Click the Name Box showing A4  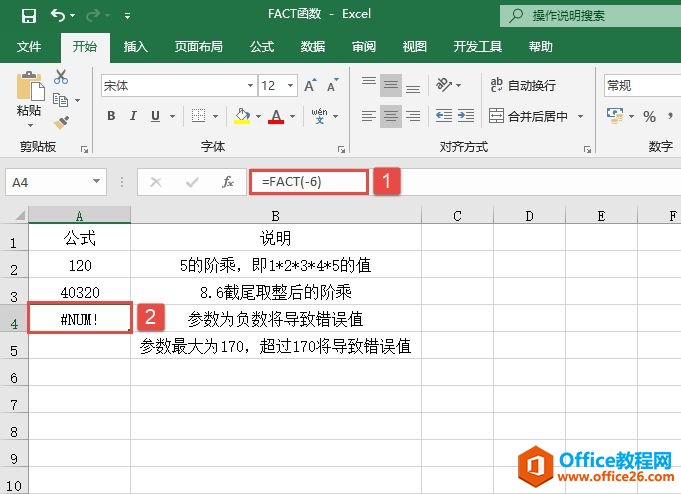[x=56, y=182]
